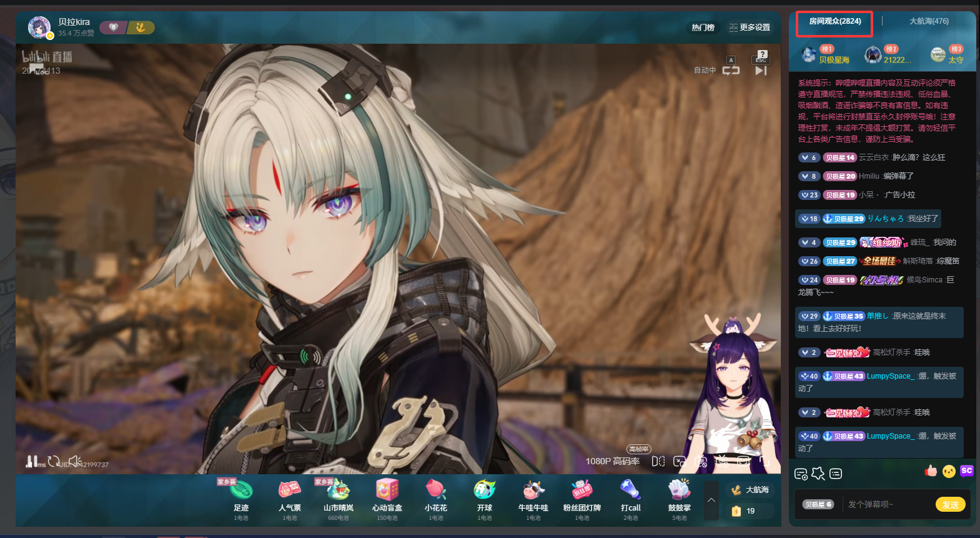Send the 粉丝团灯牌 gift
This screenshot has height=538, width=980.
(x=582, y=500)
